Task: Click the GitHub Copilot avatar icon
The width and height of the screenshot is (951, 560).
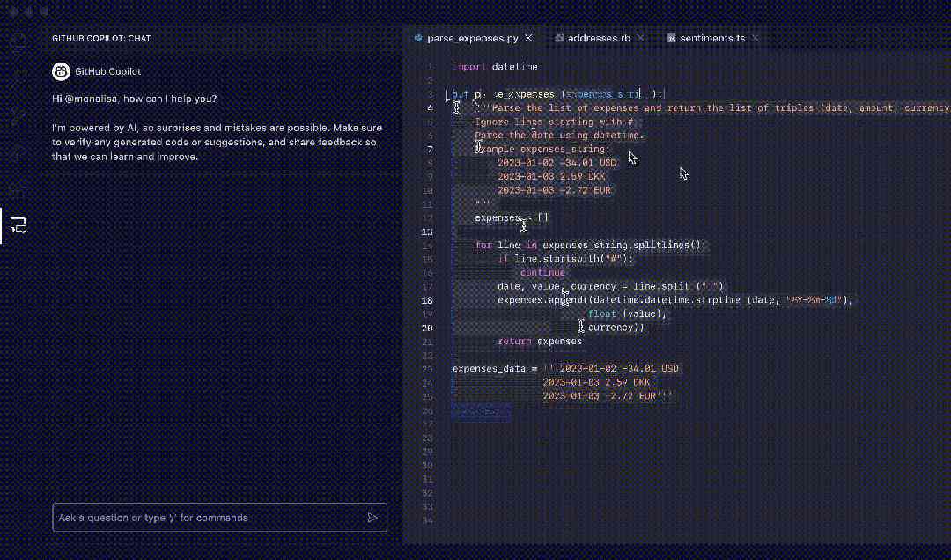Action: click(x=61, y=71)
